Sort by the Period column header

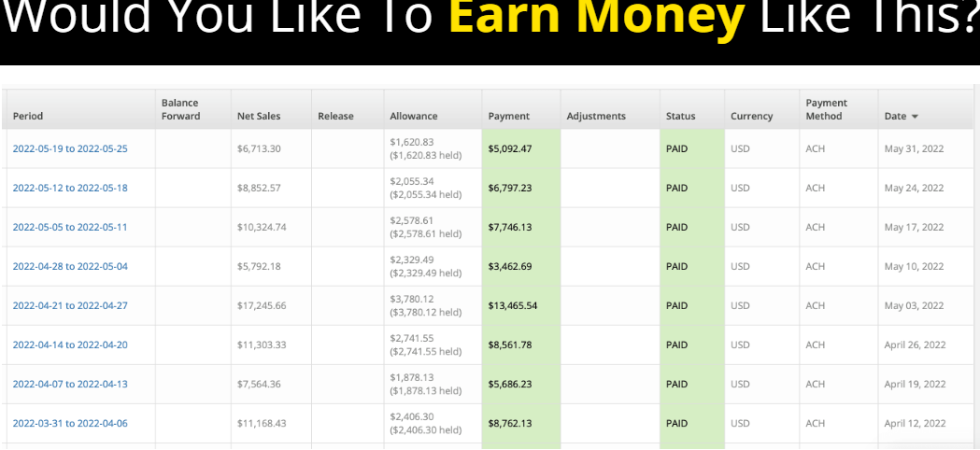tap(28, 117)
